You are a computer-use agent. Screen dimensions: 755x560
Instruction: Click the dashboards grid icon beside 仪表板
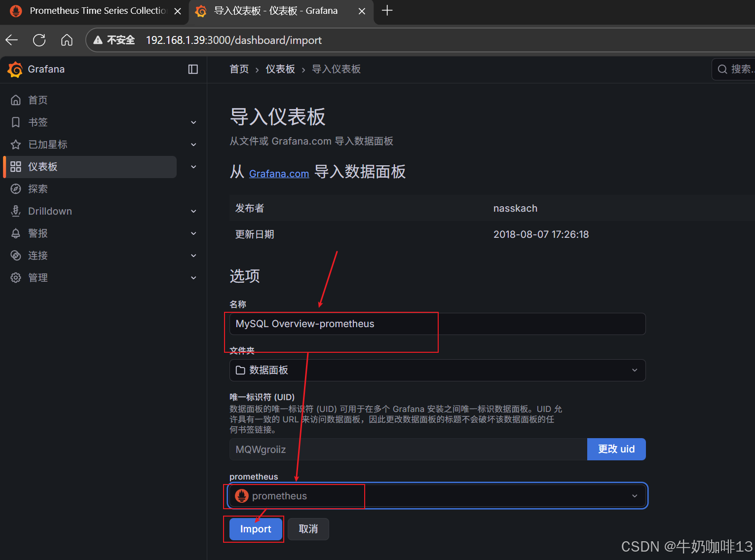click(x=16, y=167)
